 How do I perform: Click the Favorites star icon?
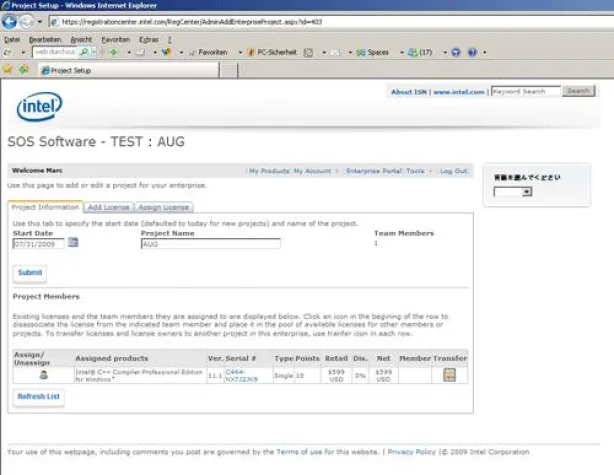point(8,70)
